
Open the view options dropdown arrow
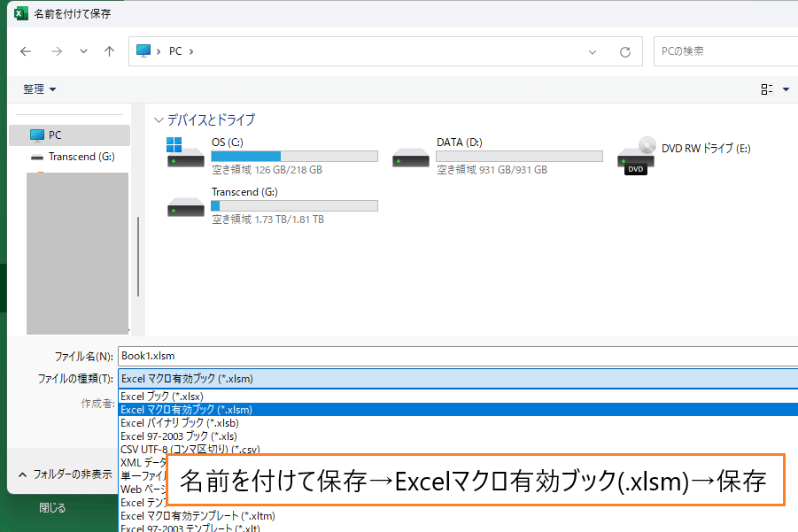coord(786,89)
